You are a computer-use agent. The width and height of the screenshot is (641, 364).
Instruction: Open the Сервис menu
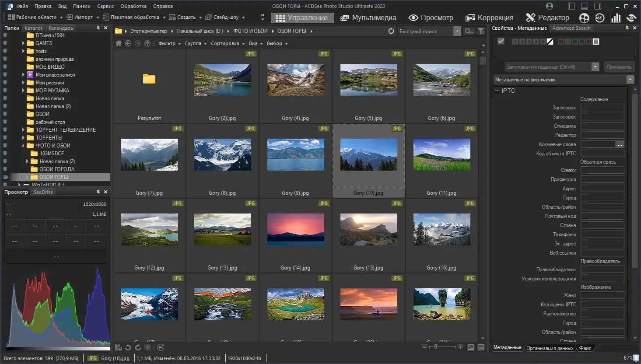click(x=105, y=6)
